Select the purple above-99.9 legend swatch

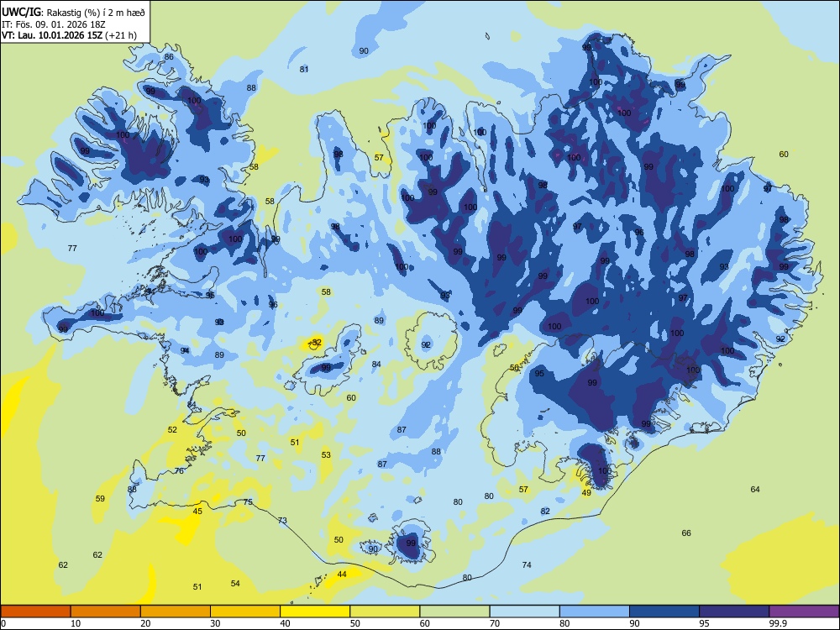804,612
